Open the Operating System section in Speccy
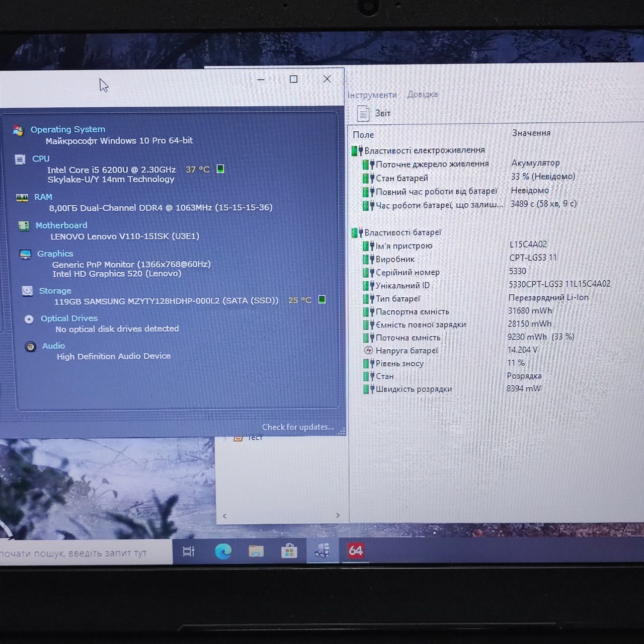Viewport: 644px width, 644px height. [68, 129]
